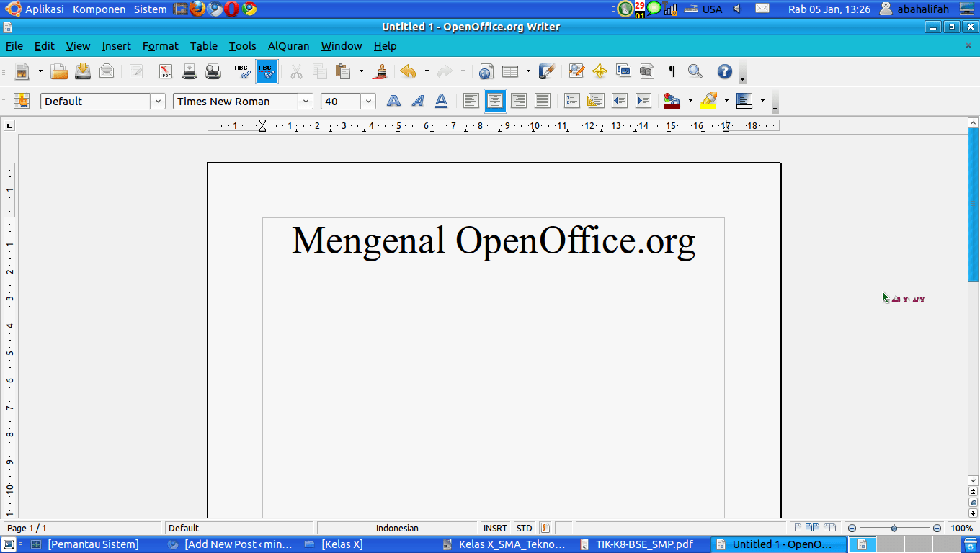Open the Zoom magnifier tool
The width and height of the screenshot is (980, 553).
click(x=695, y=71)
